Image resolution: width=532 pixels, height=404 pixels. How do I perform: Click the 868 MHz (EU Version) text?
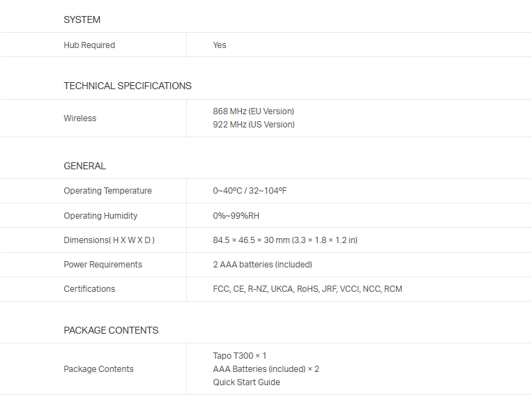tap(253, 111)
